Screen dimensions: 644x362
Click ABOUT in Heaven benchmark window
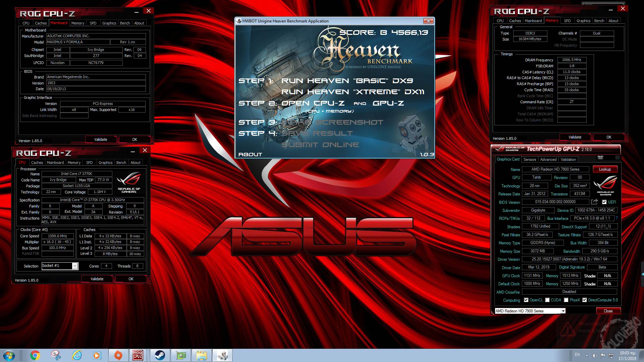pos(250,155)
